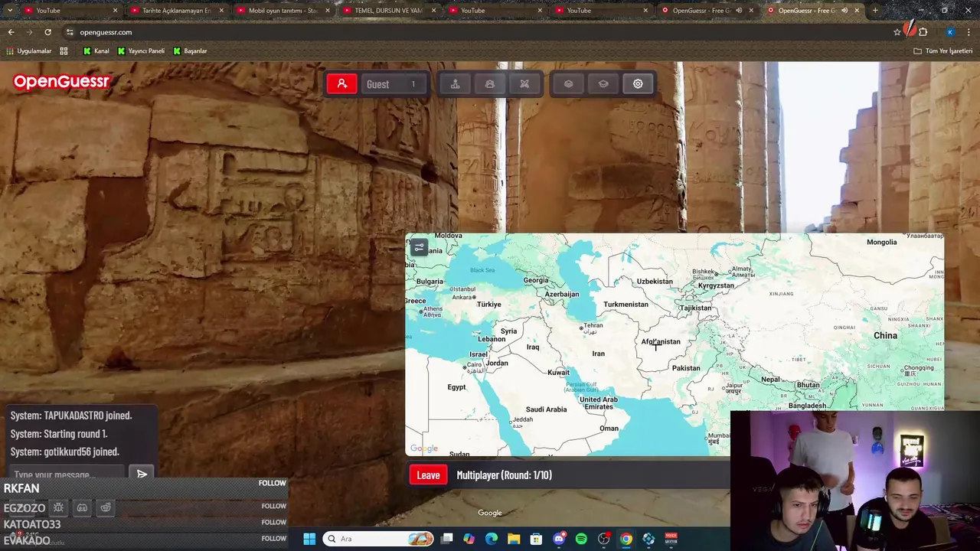Image resolution: width=980 pixels, height=551 pixels.
Task: Click the site information icon in address bar
Action: coord(70,32)
